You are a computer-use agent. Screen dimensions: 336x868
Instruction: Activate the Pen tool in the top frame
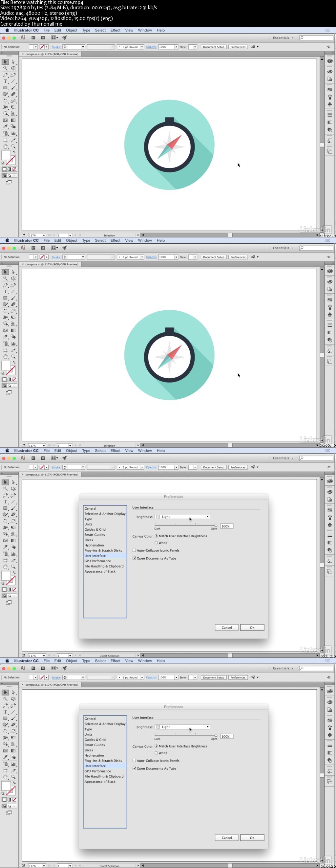(x=5, y=75)
